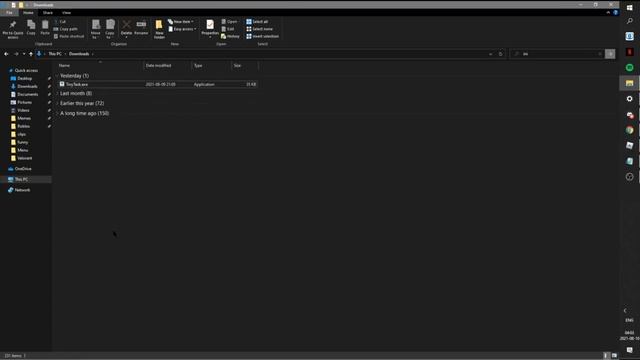Open OneDrive in the navigation pane

coord(23,169)
